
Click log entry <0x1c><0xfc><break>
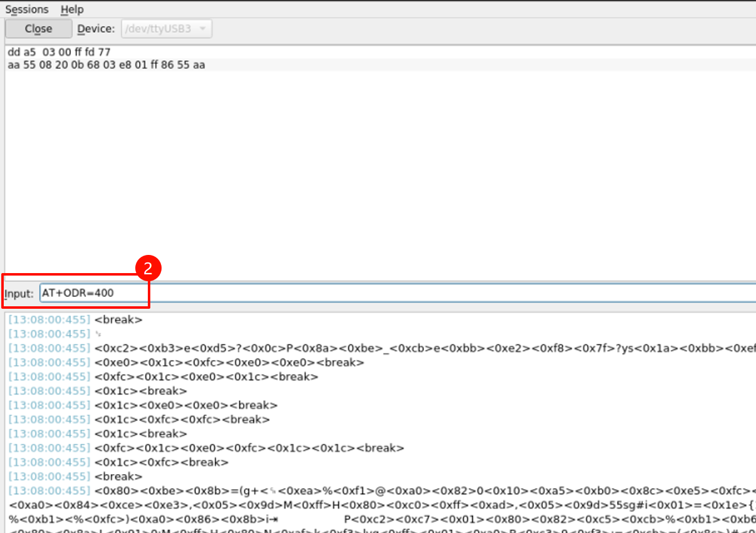(x=162, y=462)
